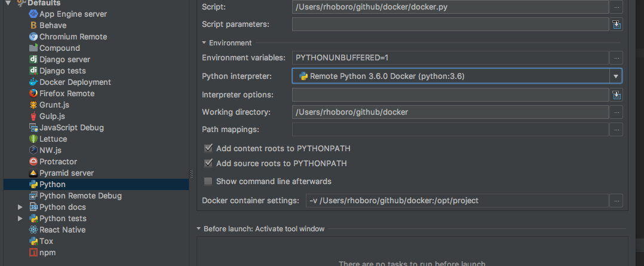Viewport: 644px width, 266px height.
Task: Click the Working directory field
Action: [450, 112]
